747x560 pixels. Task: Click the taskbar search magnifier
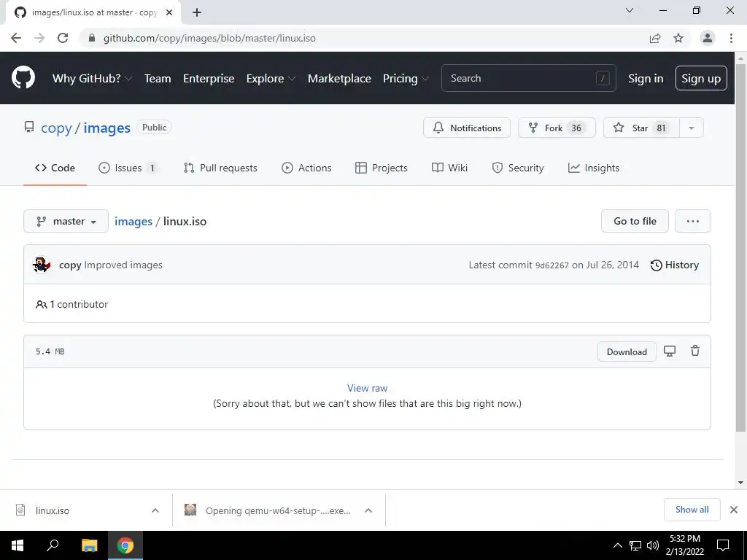coord(53,545)
